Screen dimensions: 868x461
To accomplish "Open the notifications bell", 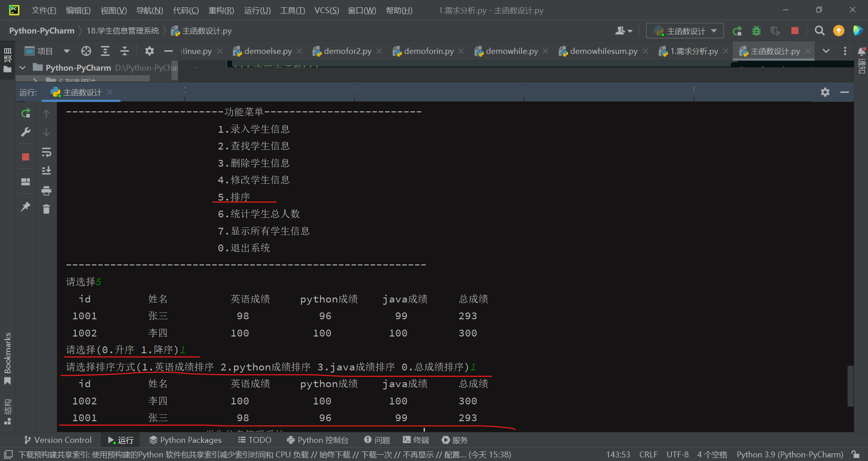I will coord(862,51).
